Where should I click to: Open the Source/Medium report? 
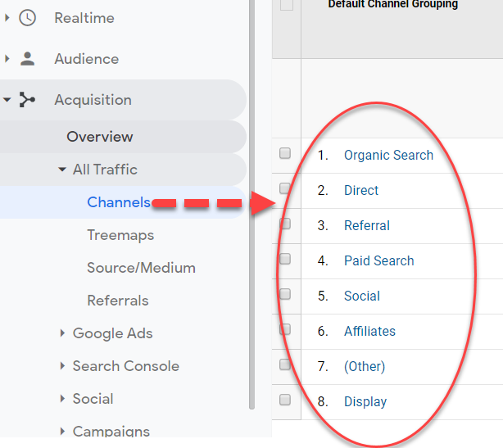click(x=142, y=268)
